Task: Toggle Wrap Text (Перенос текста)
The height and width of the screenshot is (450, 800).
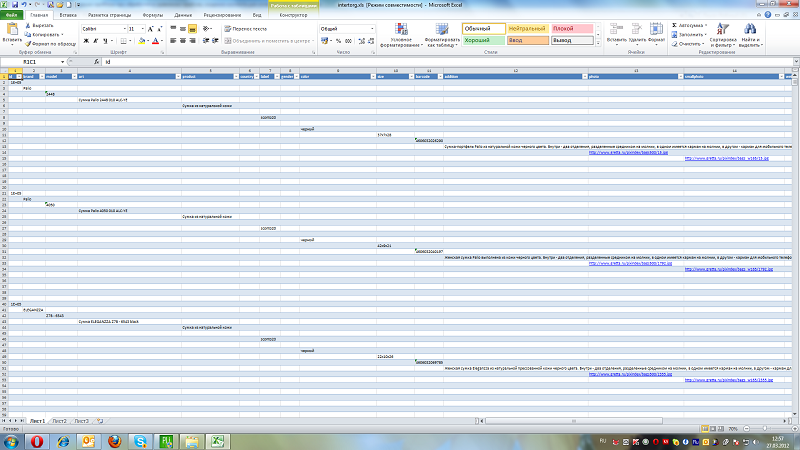Action: 245,29
